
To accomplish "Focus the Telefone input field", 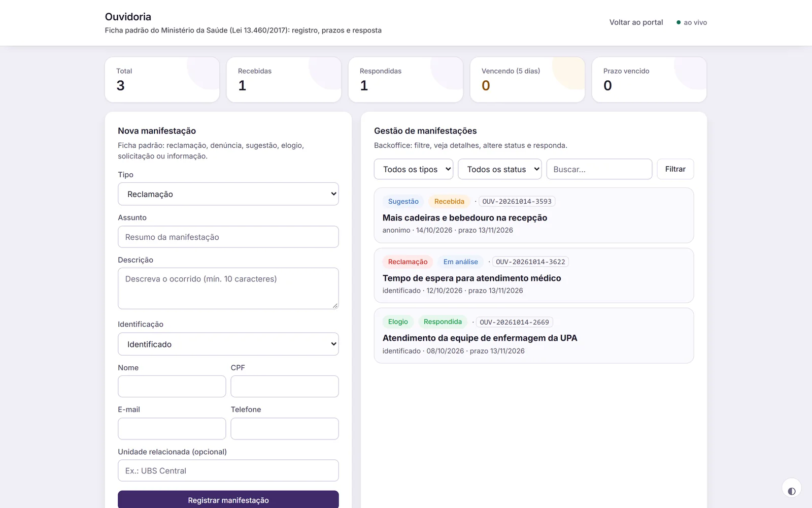I will [284, 428].
